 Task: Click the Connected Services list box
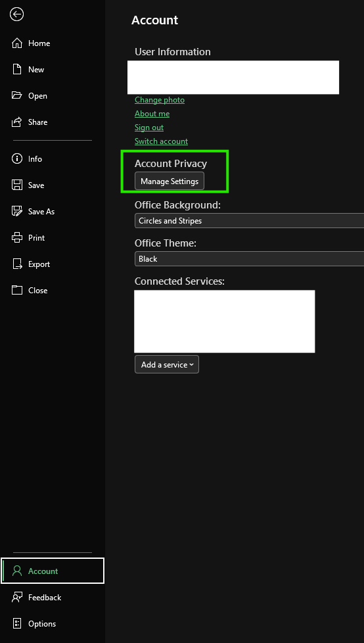pos(224,321)
